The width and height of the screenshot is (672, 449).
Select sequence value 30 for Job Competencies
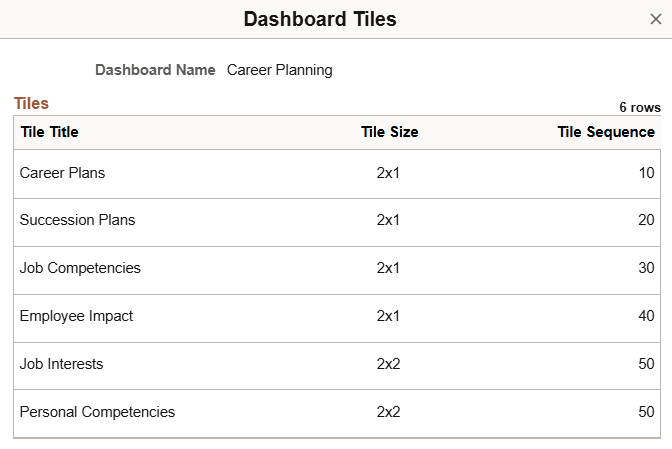tap(646, 269)
